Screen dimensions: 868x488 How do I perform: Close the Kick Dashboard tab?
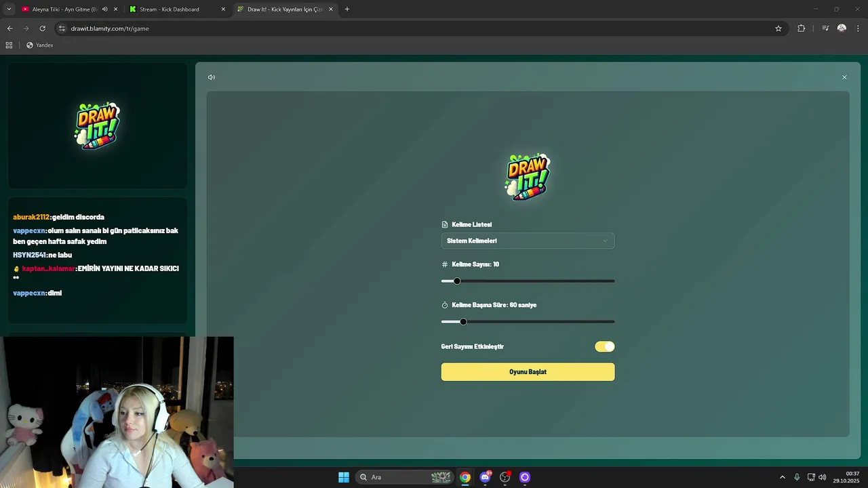click(223, 9)
